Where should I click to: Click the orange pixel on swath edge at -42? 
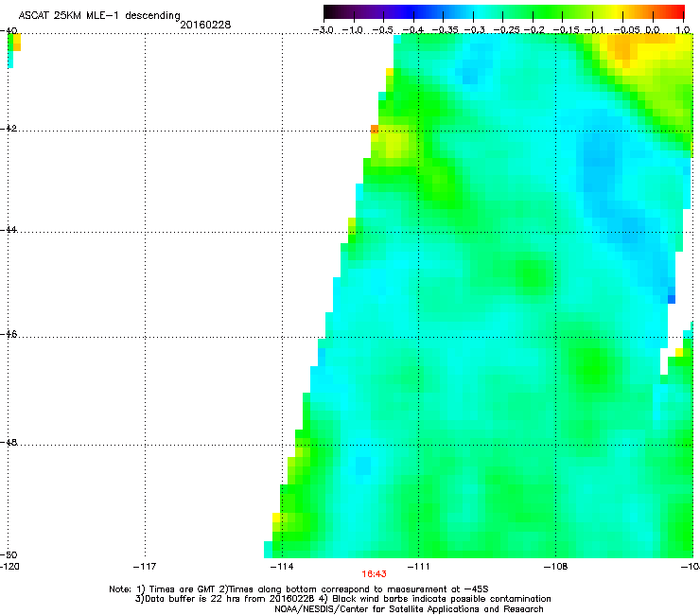click(375, 129)
